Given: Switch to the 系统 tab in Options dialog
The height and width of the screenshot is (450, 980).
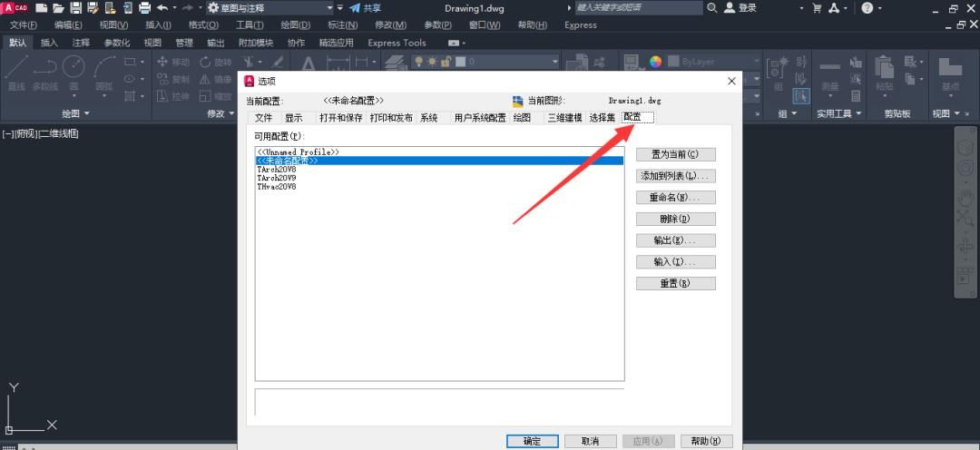Looking at the screenshot, I should tap(428, 118).
